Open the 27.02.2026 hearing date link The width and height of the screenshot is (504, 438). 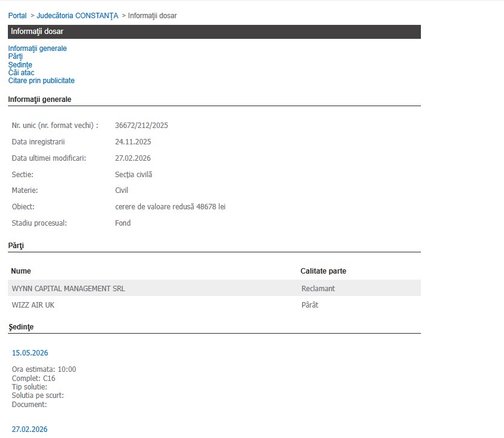30,430
